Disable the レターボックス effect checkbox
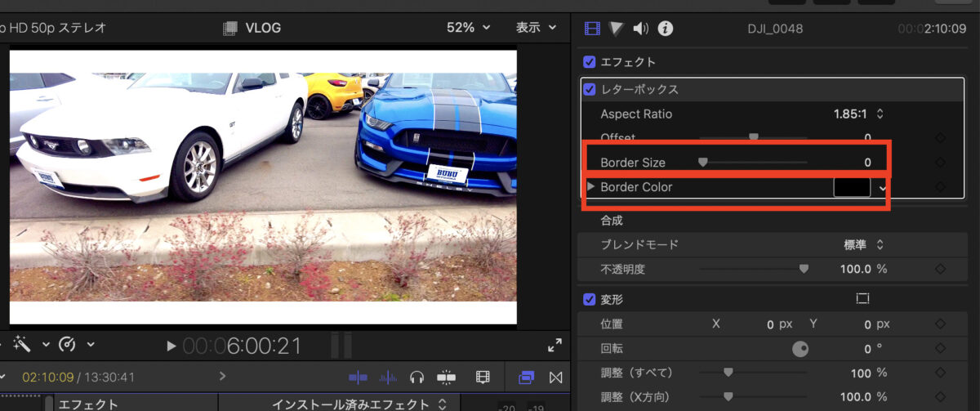 (x=590, y=89)
